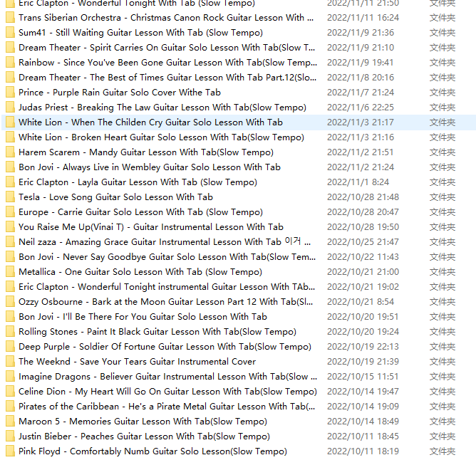Select Eric Clapton Wonderful Tonight instrumental name

(x=167, y=287)
